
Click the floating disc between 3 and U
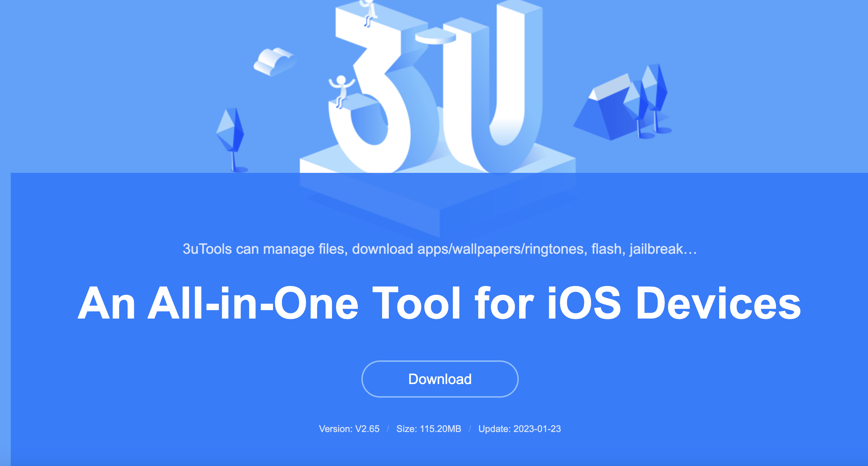[435, 36]
